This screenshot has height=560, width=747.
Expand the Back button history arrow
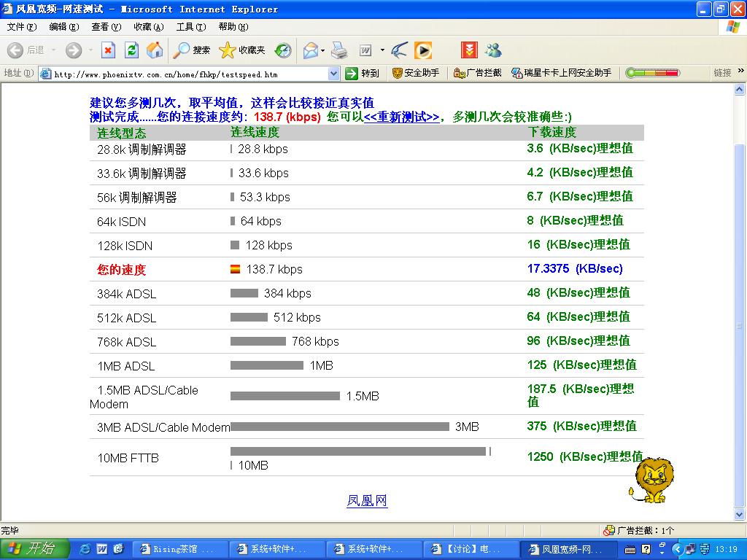pos(53,50)
